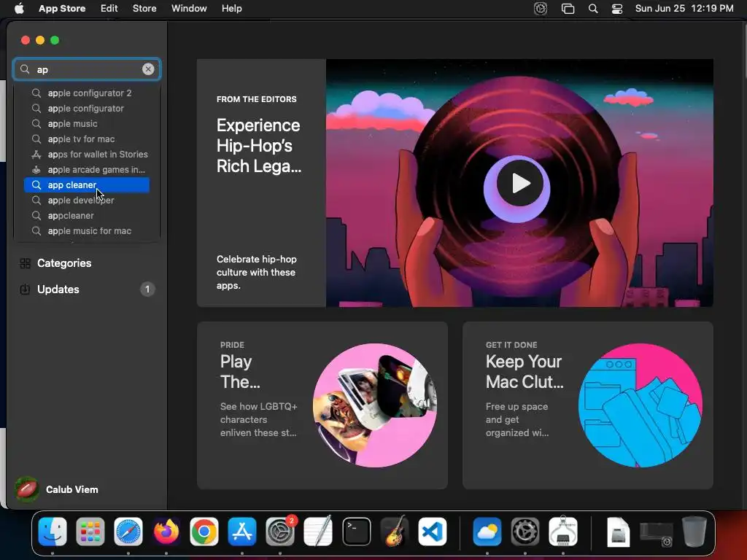
Task: Launch Visual Studio Code from the Dock
Action: coord(432,532)
